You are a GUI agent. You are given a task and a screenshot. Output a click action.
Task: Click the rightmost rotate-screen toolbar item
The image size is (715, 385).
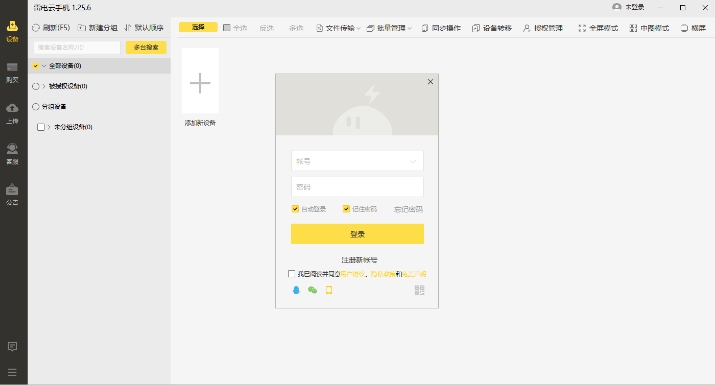point(693,28)
